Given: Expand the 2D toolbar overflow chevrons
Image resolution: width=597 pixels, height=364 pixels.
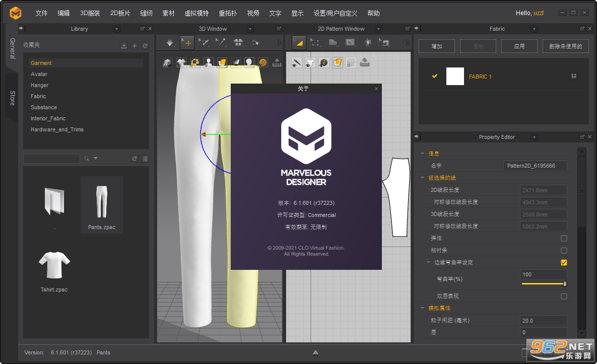Looking at the screenshot, I should (408, 43).
